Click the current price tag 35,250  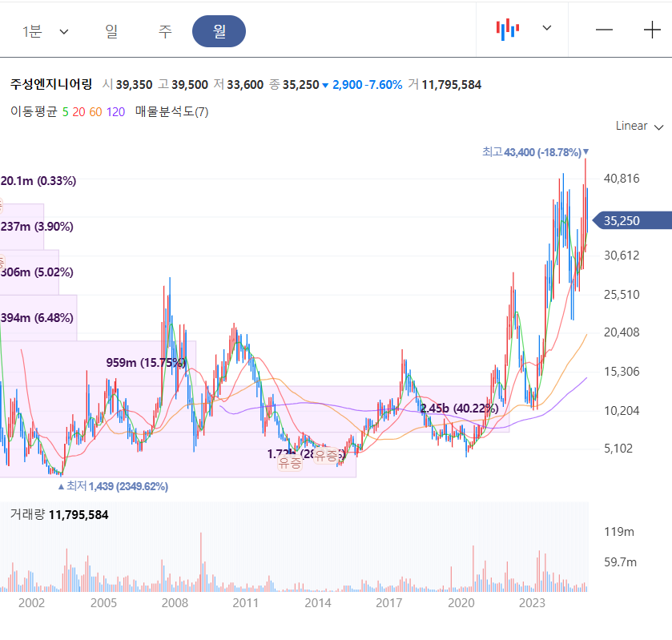point(633,220)
